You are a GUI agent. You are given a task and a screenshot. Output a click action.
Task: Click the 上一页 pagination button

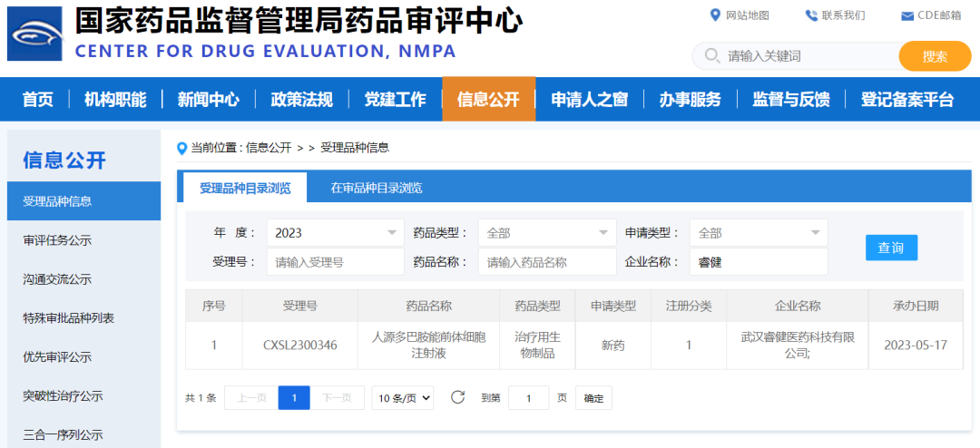251,398
